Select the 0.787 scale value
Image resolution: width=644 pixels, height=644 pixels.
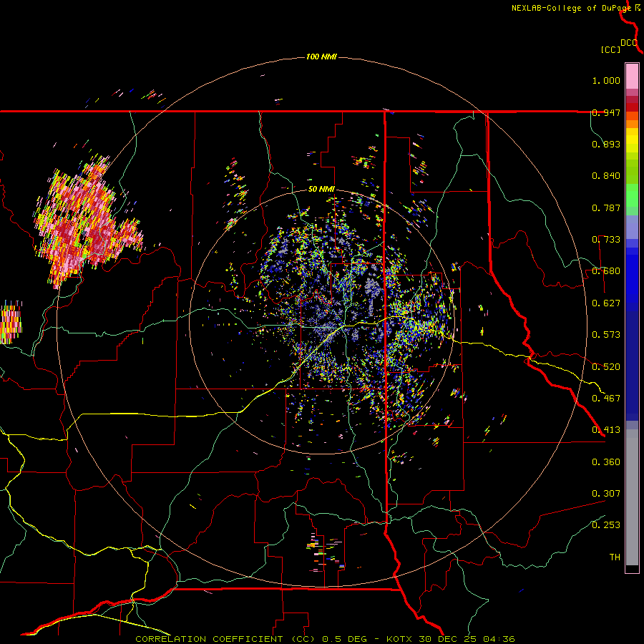[606, 208]
